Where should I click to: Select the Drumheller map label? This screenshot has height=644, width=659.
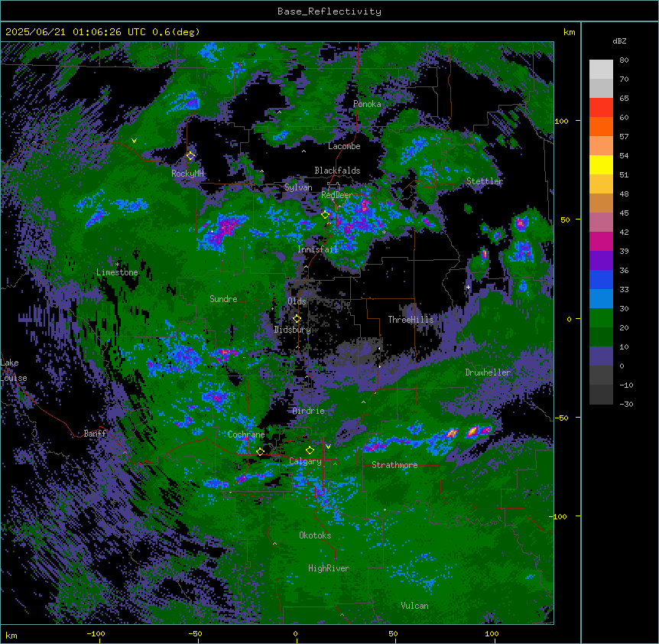point(488,372)
